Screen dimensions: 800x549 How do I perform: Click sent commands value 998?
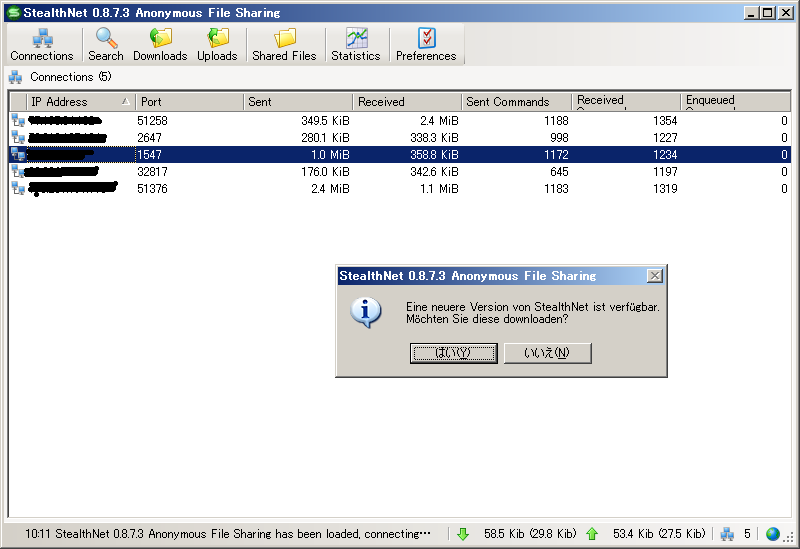point(559,137)
